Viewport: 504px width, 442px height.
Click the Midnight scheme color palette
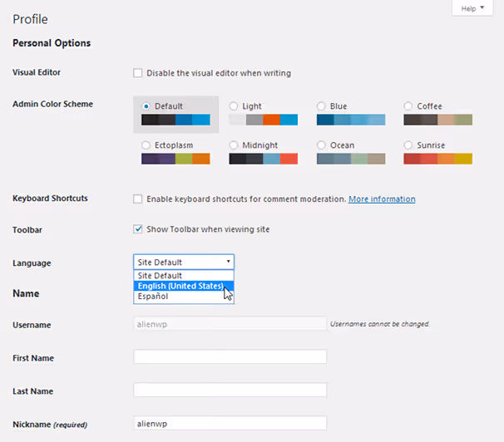[264, 159]
